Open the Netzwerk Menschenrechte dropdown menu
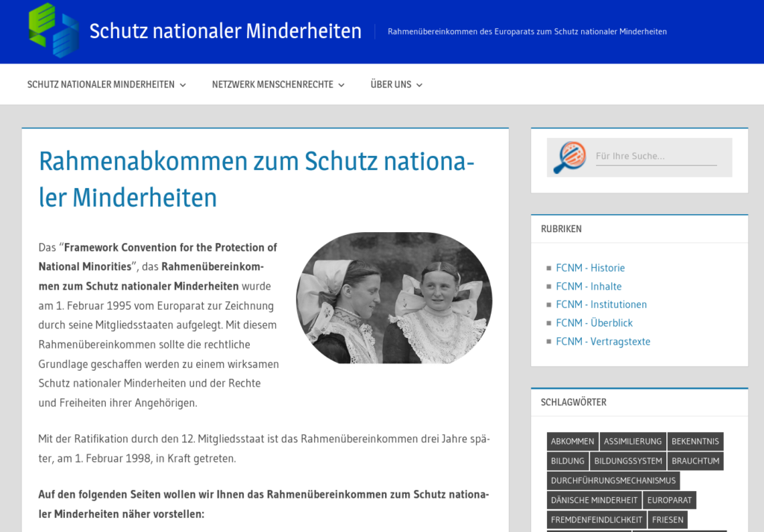The image size is (764, 532). point(278,84)
